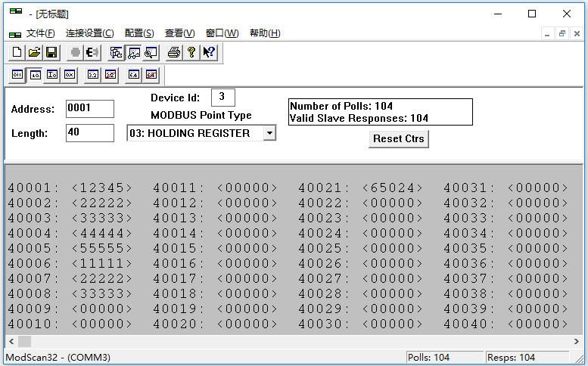Click the Open file folder icon
The image size is (588, 366).
34,52
